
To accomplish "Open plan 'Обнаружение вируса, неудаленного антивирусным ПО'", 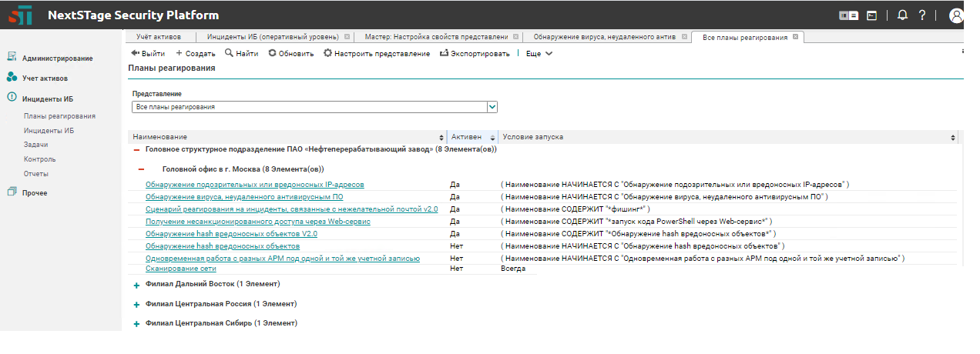I will (x=244, y=196).
